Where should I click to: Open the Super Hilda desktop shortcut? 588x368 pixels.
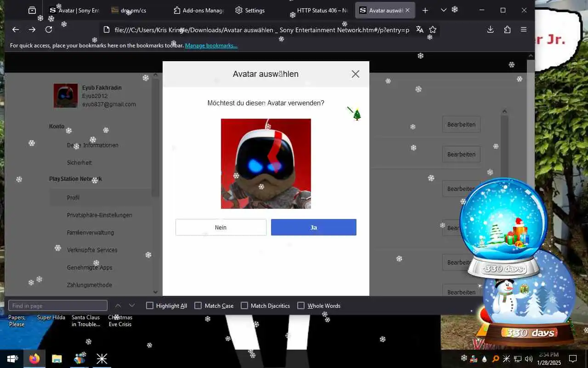coord(51,317)
